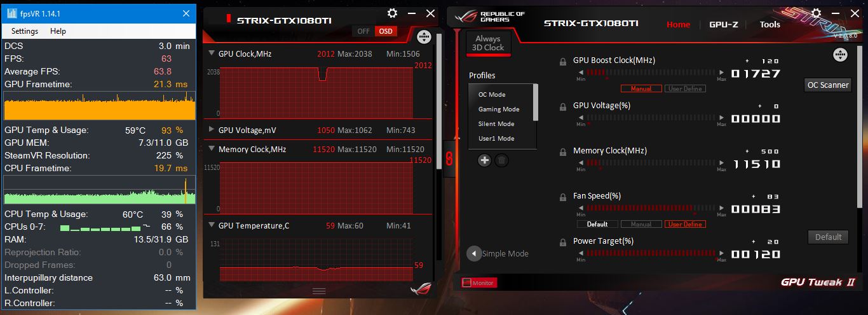The width and height of the screenshot is (868, 315).
Task: Click Memory Clock slider bar
Action: [x=651, y=163]
